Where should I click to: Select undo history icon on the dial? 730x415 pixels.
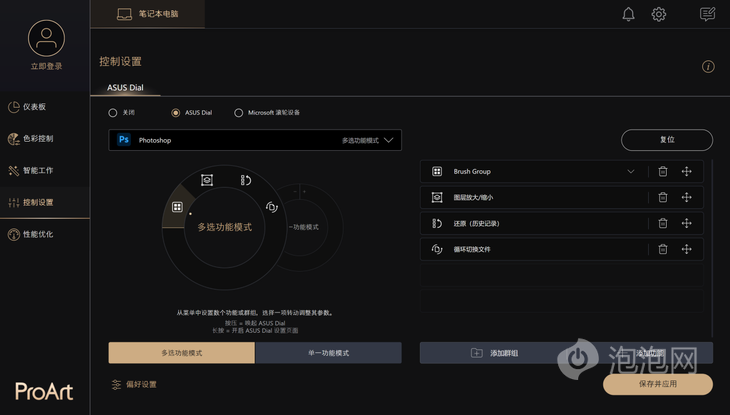coord(245,180)
